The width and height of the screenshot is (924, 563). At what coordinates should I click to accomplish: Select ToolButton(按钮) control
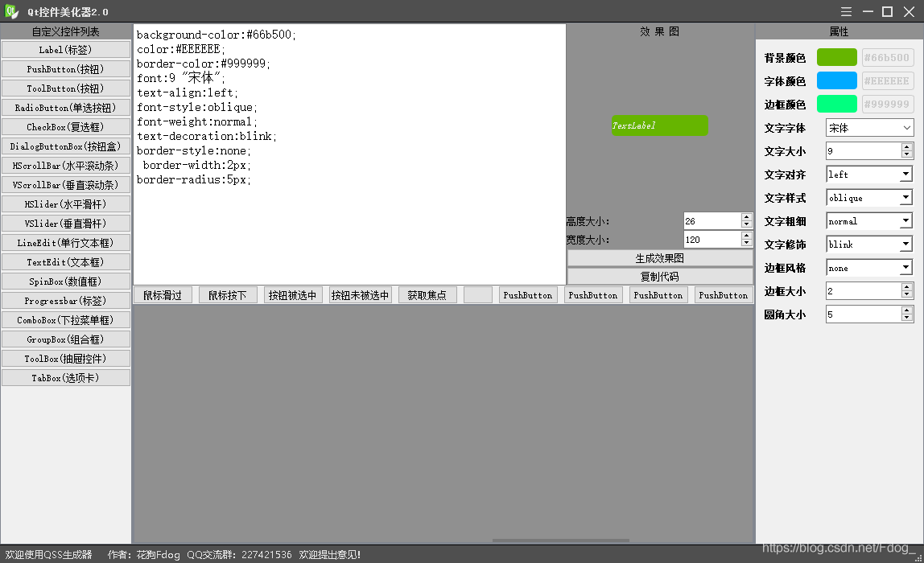tap(65, 88)
